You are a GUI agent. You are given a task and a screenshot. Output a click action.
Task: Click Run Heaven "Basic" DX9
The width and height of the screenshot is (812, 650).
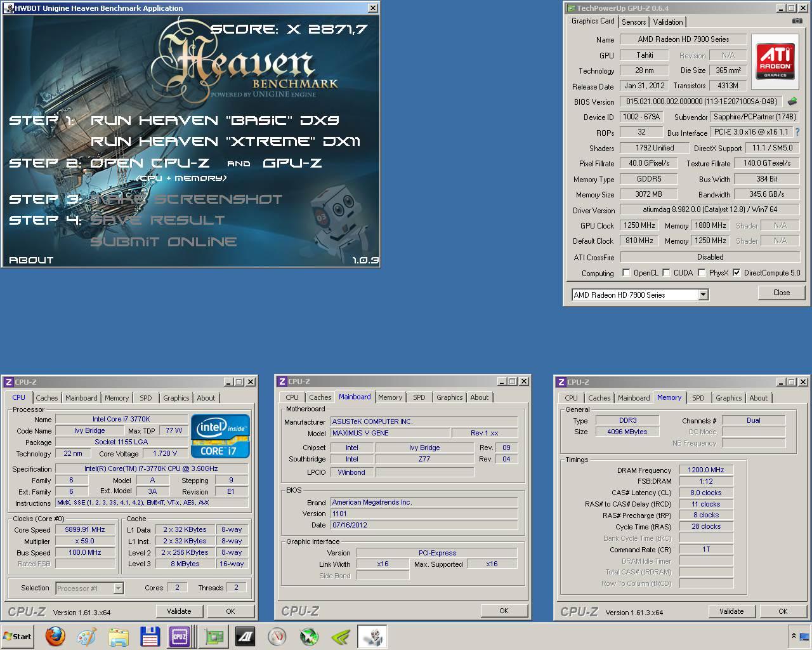point(215,120)
